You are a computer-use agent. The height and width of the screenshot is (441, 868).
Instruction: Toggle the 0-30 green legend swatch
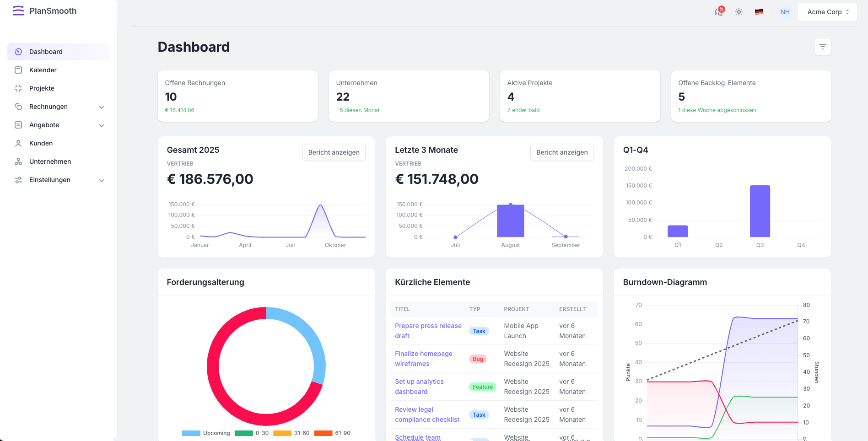[x=243, y=433]
